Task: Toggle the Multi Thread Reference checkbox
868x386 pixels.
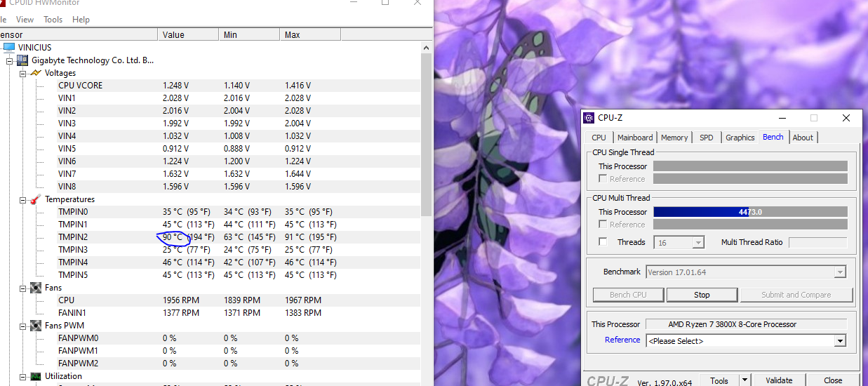Action: (603, 225)
